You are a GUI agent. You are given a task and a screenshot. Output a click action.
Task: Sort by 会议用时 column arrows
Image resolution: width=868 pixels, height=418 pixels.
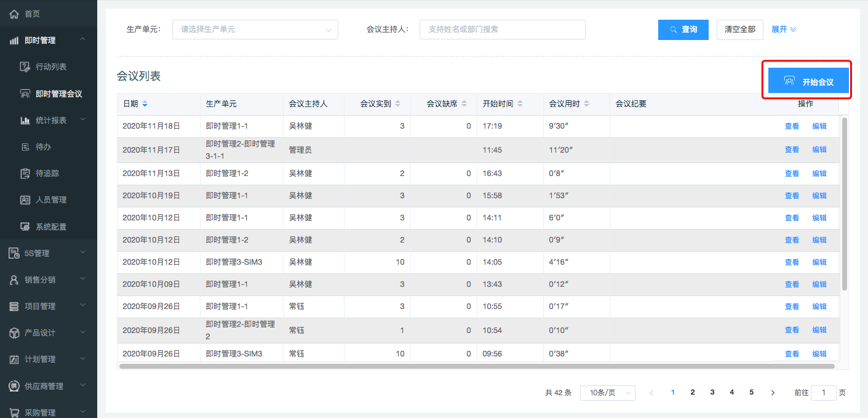pyautogui.click(x=586, y=104)
